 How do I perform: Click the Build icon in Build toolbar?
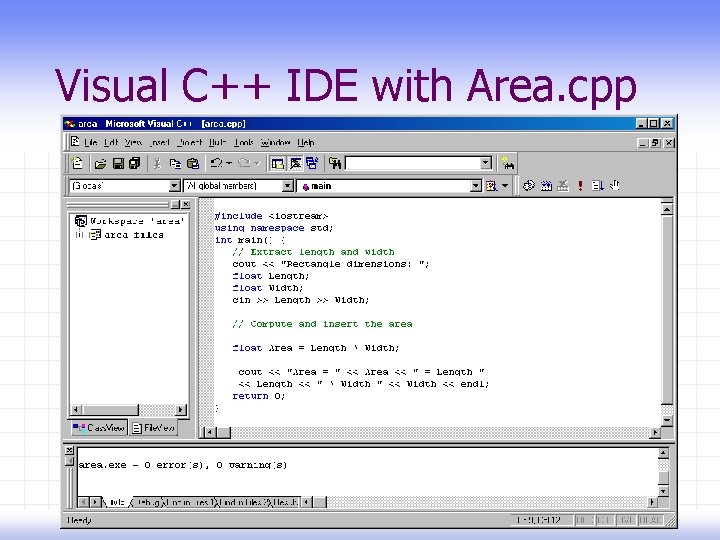pos(546,186)
